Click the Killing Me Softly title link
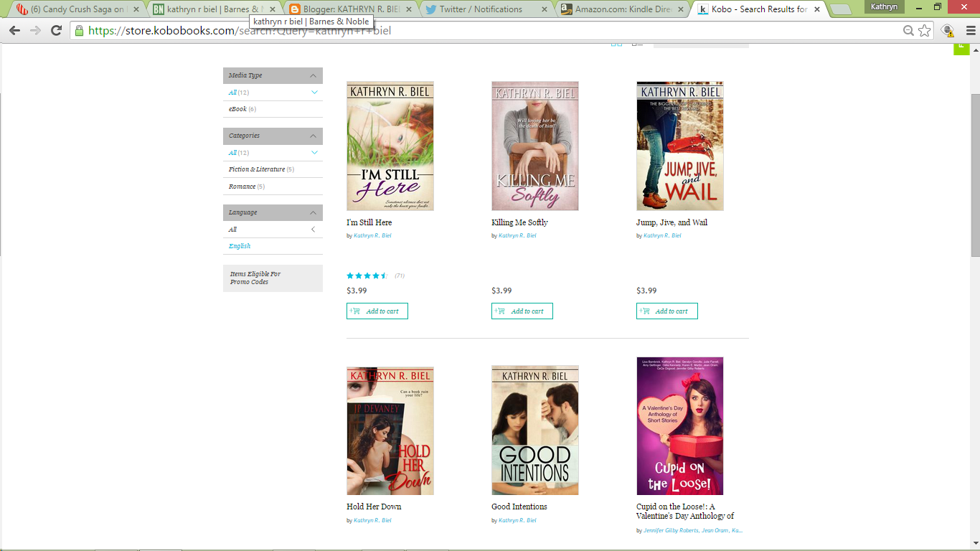The image size is (980, 551). 519,222
